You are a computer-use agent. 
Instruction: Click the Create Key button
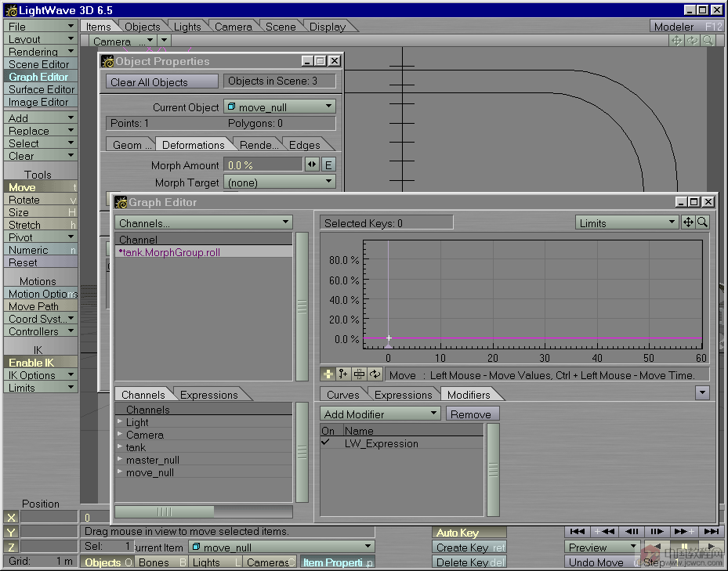(x=469, y=548)
